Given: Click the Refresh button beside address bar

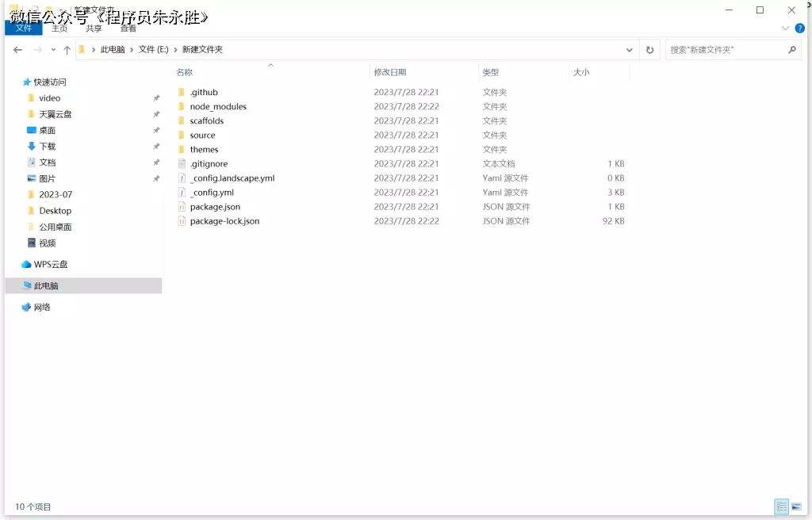Looking at the screenshot, I should (649, 49).
